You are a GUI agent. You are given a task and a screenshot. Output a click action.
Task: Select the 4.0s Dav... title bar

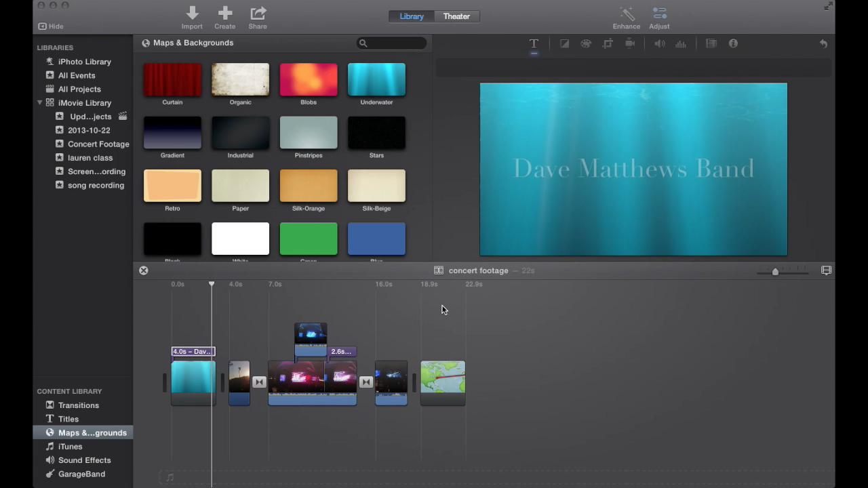tap(193, 351)
